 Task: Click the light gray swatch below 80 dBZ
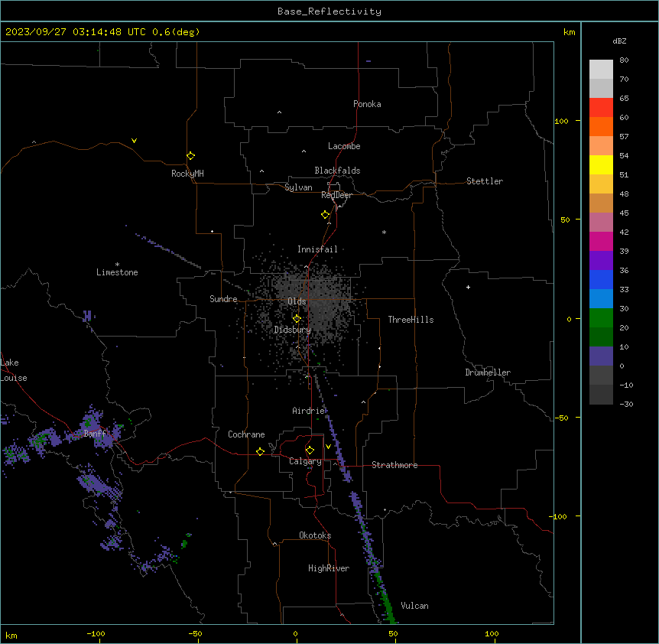pos(601,70)
